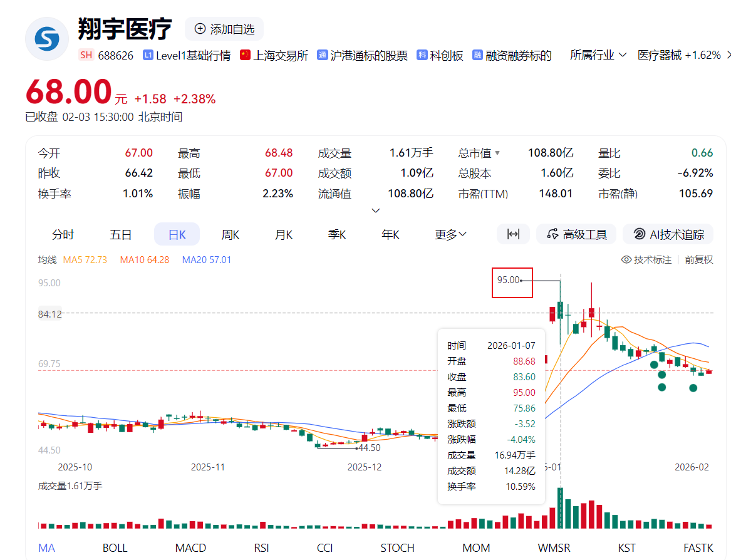The width and height of the screenshot is (731, 560).
Task: Select the MACD indicator tab
Action: (x=190, y=548)
